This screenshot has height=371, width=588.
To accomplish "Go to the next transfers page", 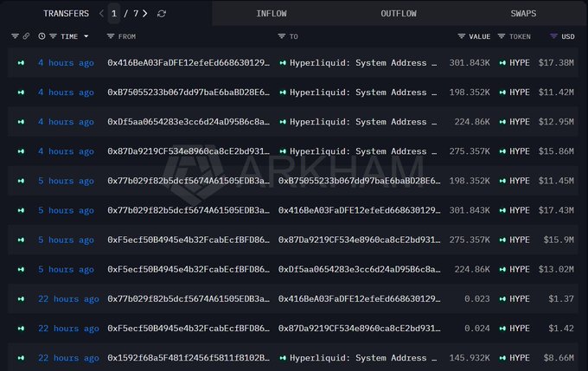I will 145,14.
